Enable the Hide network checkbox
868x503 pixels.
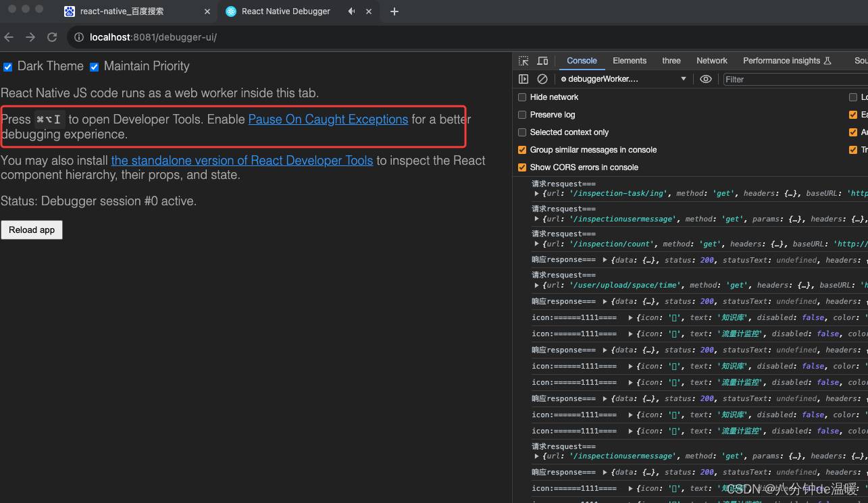pos(522,97)
